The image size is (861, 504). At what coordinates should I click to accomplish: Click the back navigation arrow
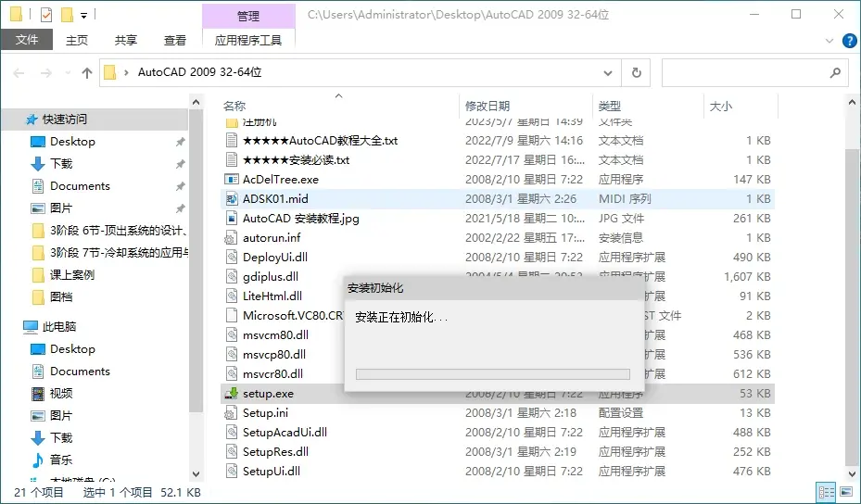[x=19, y=72]
